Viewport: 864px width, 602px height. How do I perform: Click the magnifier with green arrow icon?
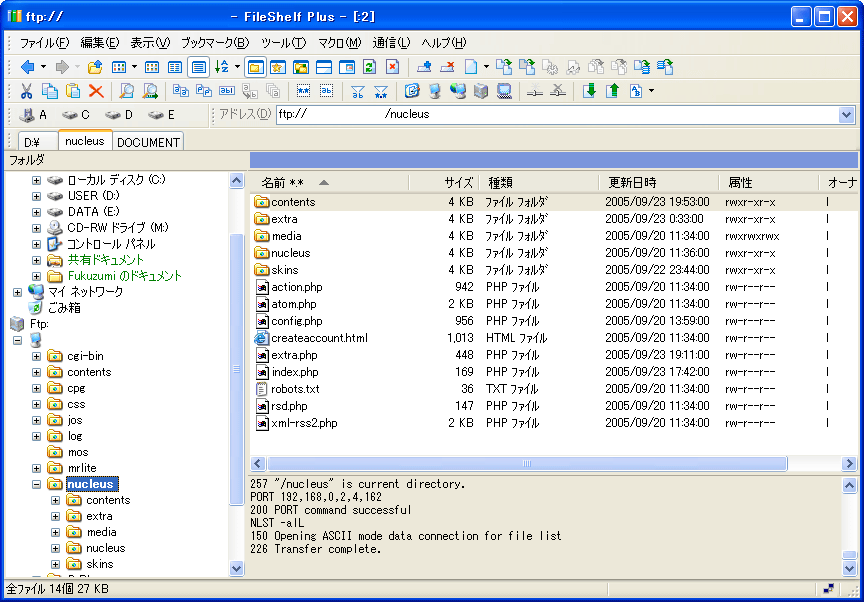point(150,91)
